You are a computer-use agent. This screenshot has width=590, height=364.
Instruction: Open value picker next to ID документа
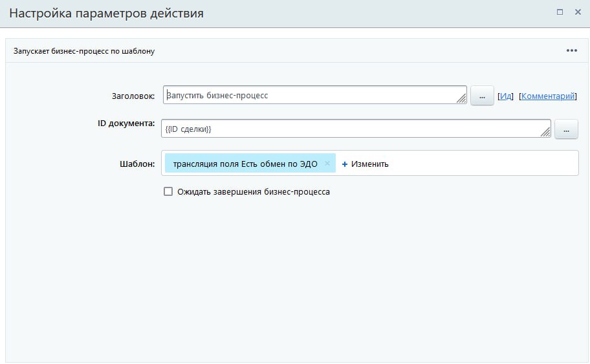point(566,129)
